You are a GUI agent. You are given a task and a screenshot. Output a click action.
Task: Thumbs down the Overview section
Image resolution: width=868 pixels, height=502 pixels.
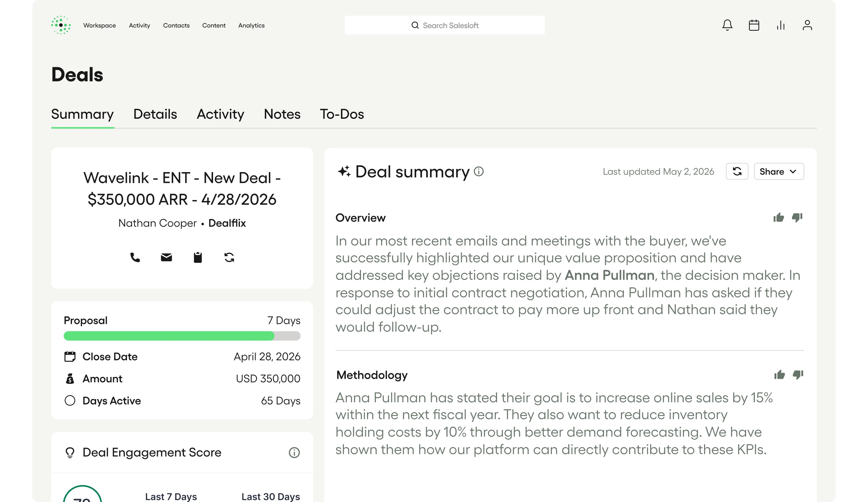click(x=797, y=218)
